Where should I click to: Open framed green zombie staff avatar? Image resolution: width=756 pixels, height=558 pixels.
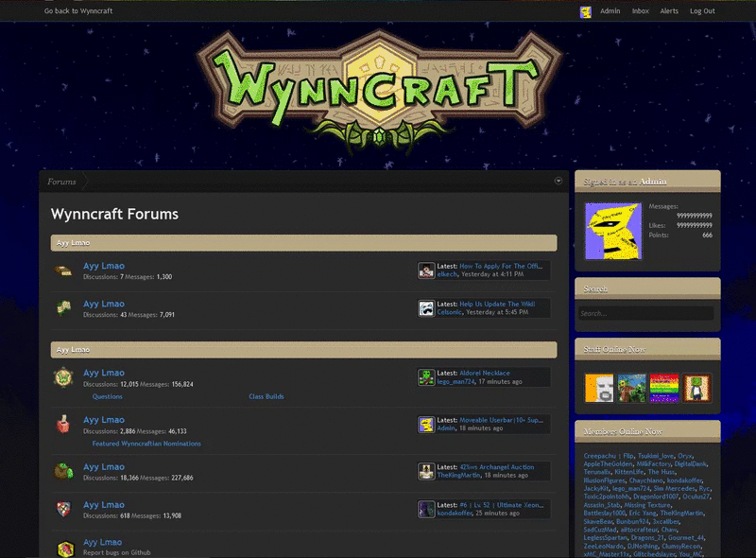696,388
